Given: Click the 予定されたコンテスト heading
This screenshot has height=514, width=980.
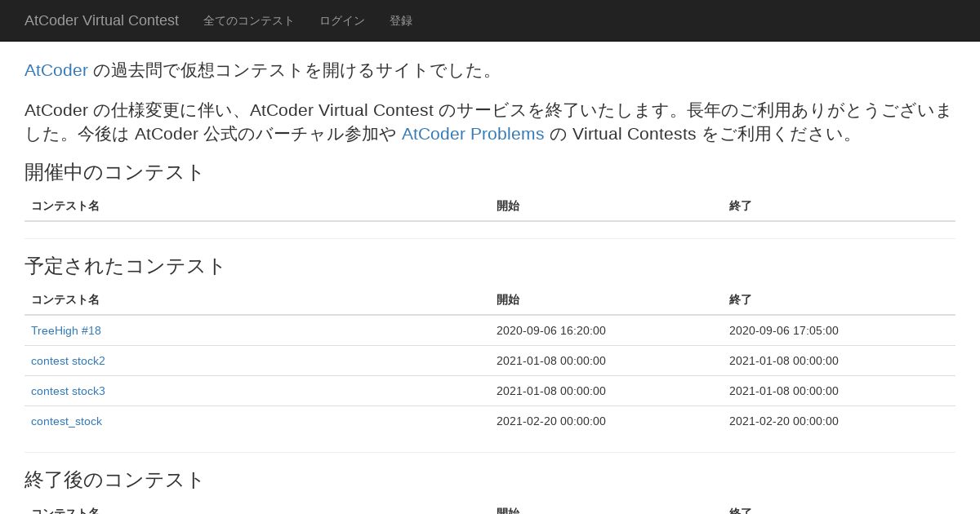Looking at the screenshot, I should (125, 266).
